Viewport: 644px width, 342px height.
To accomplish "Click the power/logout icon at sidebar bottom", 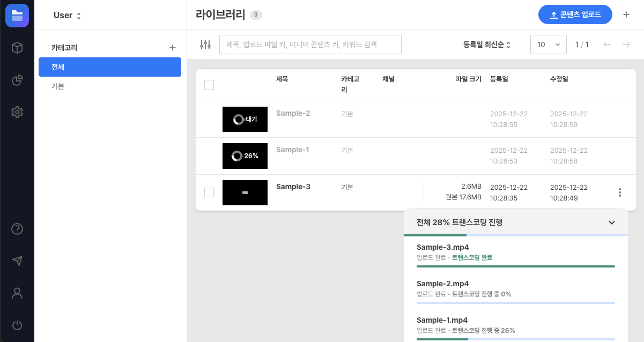I will [x=17, y=325].
